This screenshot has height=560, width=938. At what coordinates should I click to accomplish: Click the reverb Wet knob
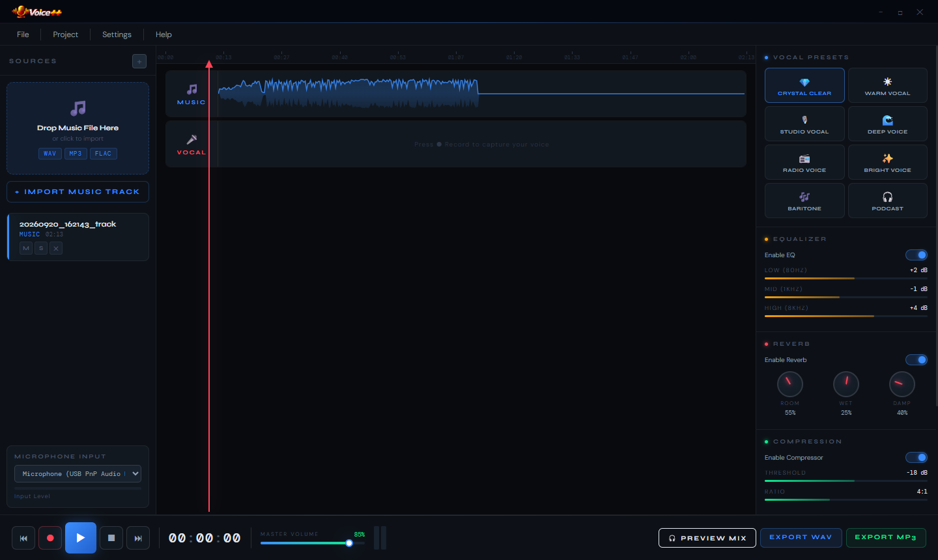[x=846, y=384]
